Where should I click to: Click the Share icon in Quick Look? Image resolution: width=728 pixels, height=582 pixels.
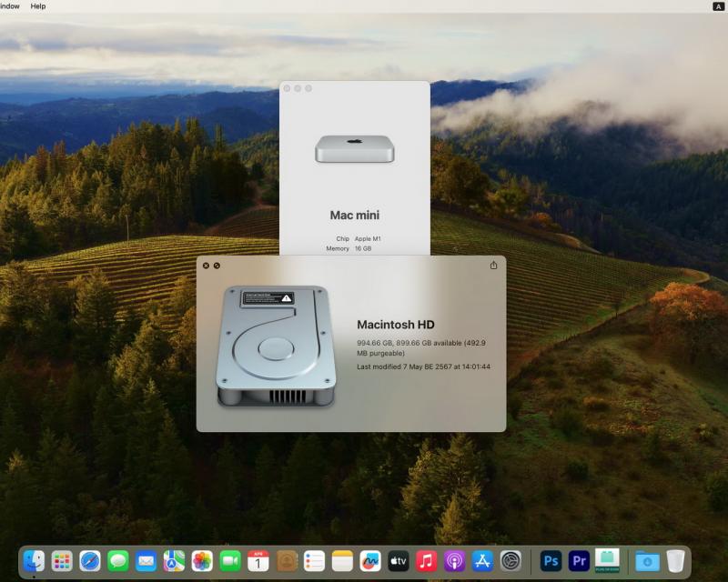(x=493, y=266)
